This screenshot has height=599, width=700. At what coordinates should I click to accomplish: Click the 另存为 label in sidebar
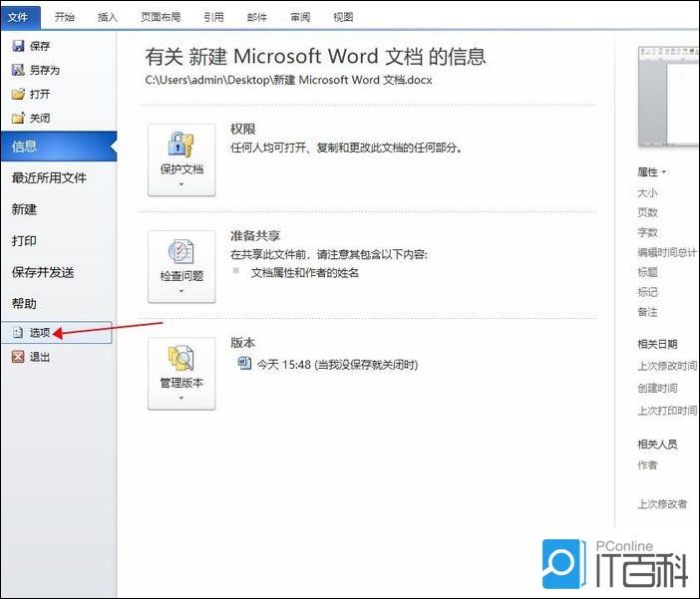45,70
